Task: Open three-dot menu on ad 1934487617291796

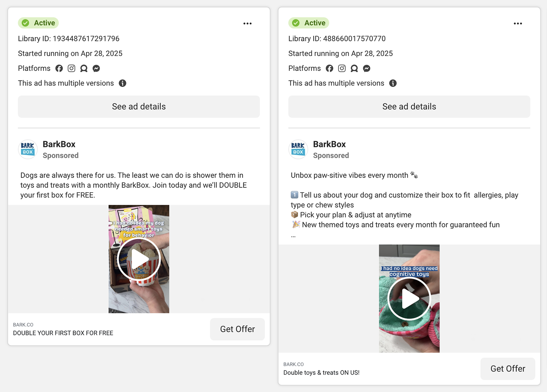Action: click(248, 24)
